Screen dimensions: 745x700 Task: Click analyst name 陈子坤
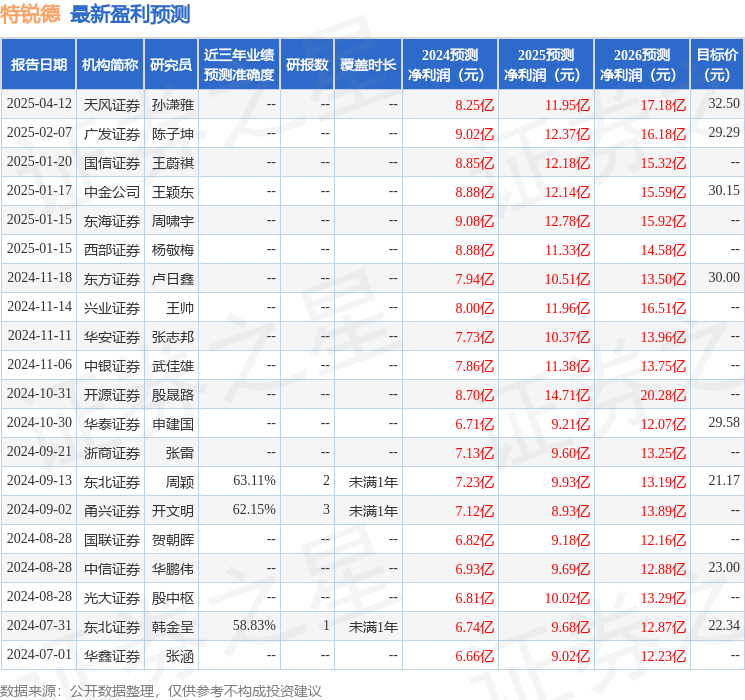point(172,134)
